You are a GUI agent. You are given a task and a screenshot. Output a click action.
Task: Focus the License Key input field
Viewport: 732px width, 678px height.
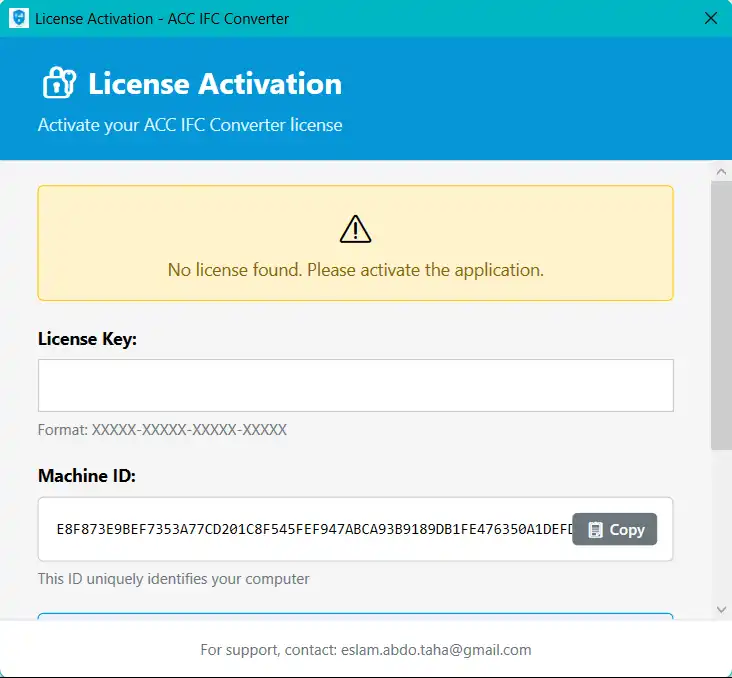click(355, 385)
